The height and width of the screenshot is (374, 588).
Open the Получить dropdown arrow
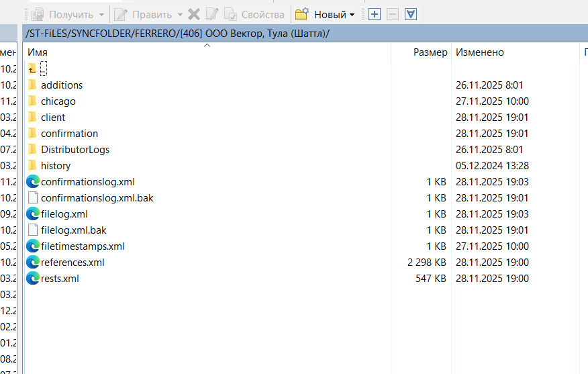101,15
